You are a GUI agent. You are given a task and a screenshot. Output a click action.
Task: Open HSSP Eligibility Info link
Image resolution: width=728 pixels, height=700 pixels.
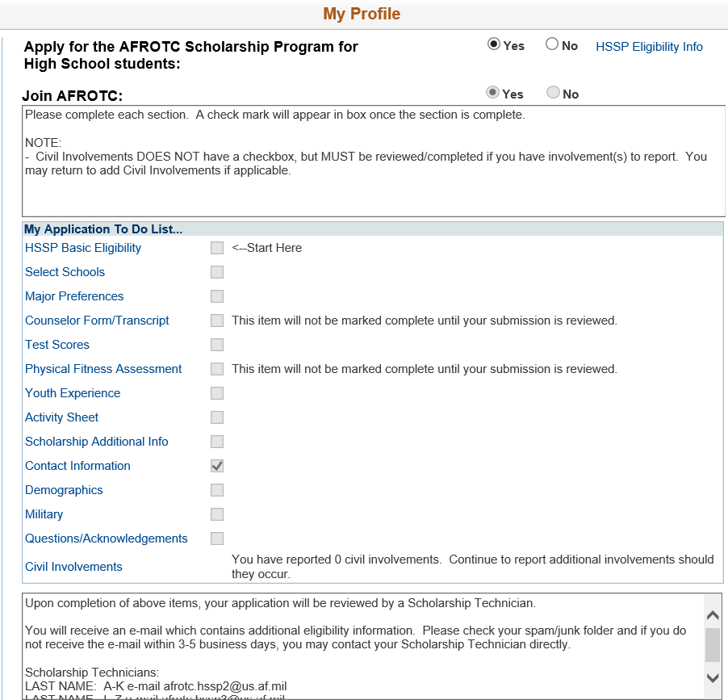click(x=649, y=47)
